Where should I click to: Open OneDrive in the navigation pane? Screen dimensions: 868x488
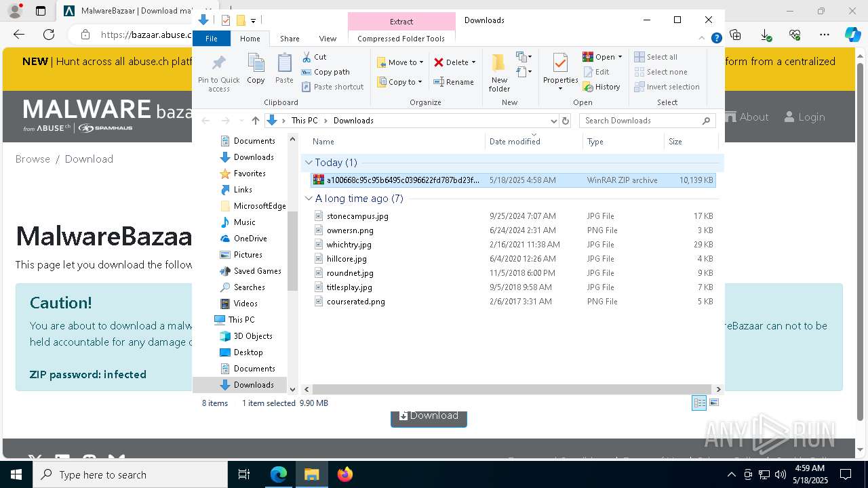(x=250, y=239)
